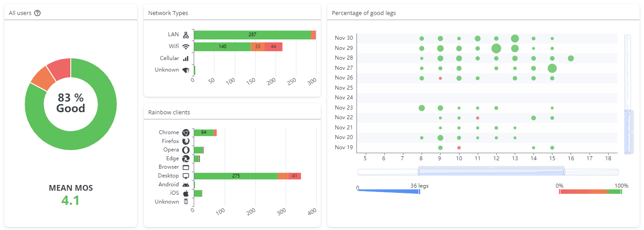Click the red bubble on Nov 26 at 9
Image resolution: width=644 pixels, height=230 pixels.
click(440, 78)
